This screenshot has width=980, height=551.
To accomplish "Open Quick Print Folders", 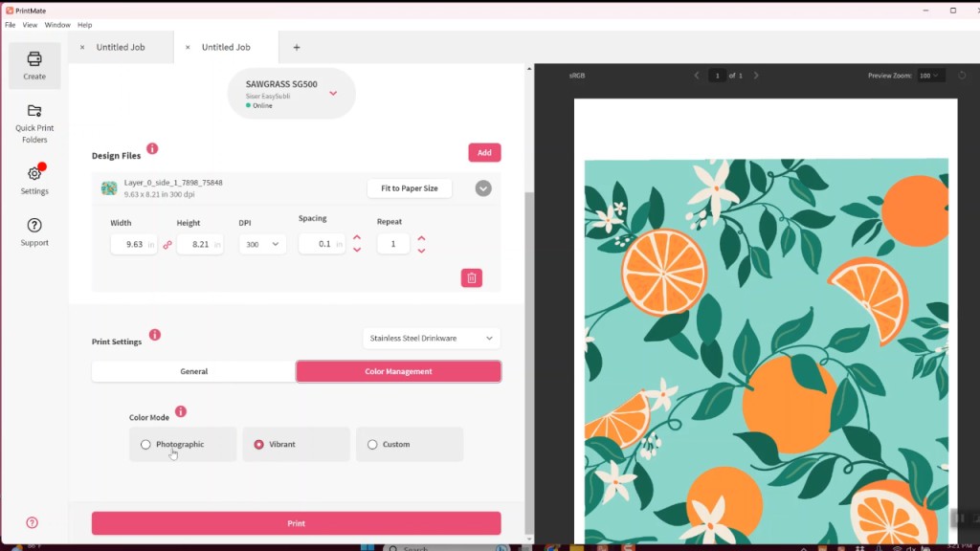I will click(33, 121).
